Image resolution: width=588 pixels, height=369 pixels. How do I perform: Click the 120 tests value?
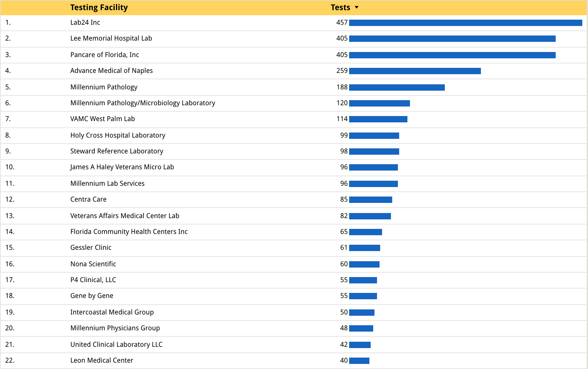(342, 103)
